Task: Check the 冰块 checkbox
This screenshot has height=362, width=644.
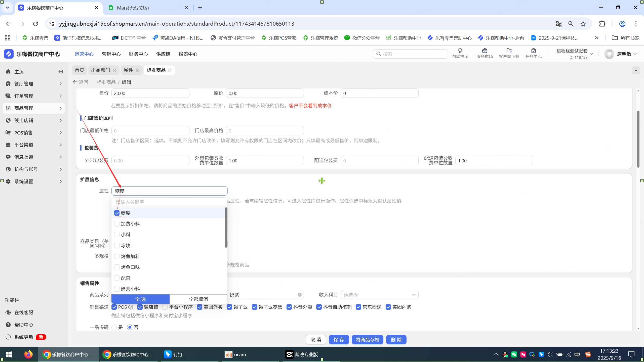Action: point(117,245)
